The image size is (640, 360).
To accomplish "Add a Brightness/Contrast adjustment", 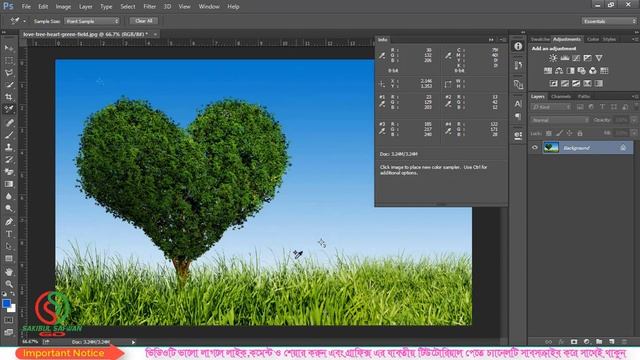I will pyautogui.click(x=553, y=58).
